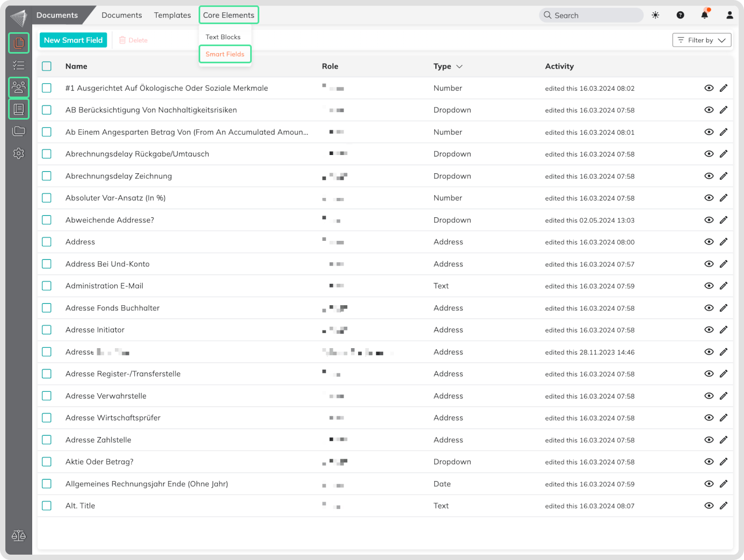This screenshot has height=560, width=744.
Task: Choose Text Blocks from the submenu
Action: point(223,37)
